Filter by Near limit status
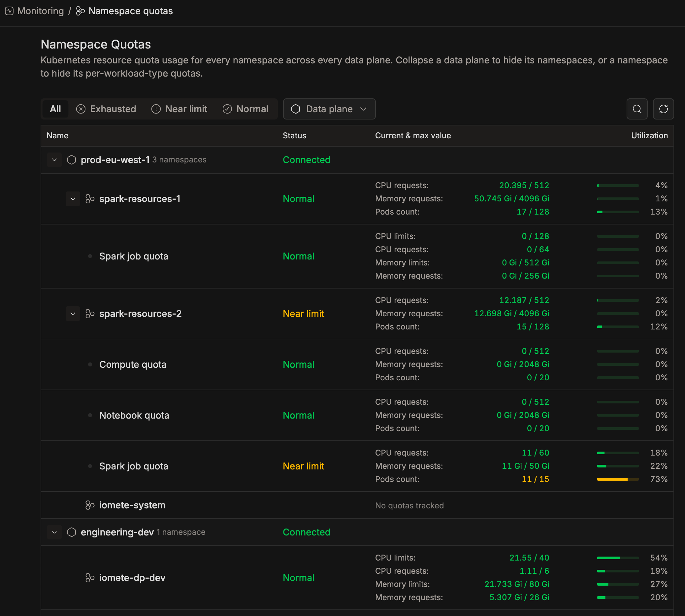The height and width of the screenshot is (616, 685). point(179,109)
